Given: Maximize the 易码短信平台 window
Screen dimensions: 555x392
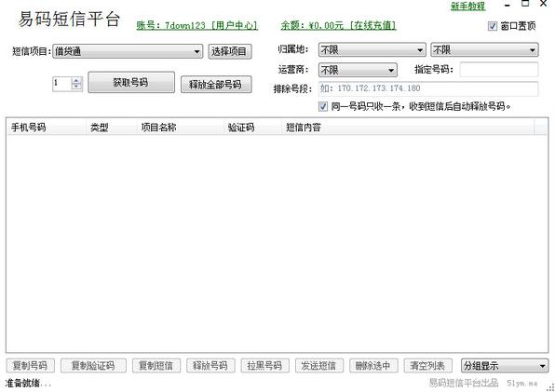Looking at the screenshot, I should (525, 4).
